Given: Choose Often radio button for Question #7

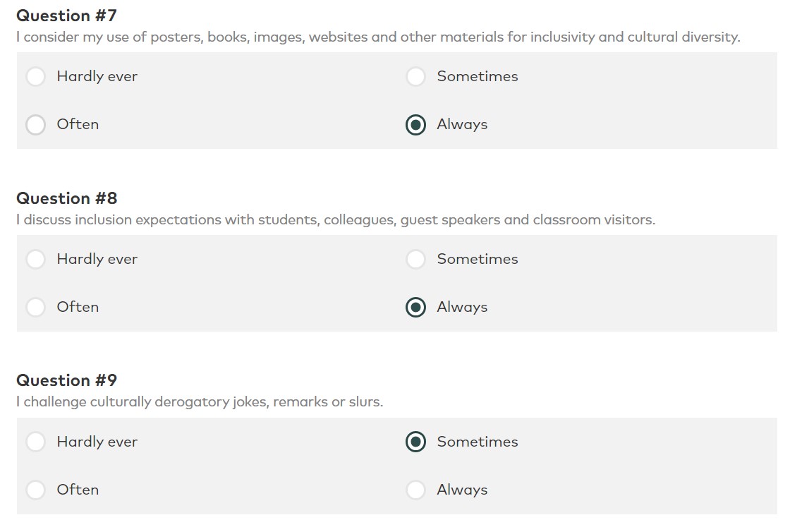Looking at the screenshot, I should point(36,124).
